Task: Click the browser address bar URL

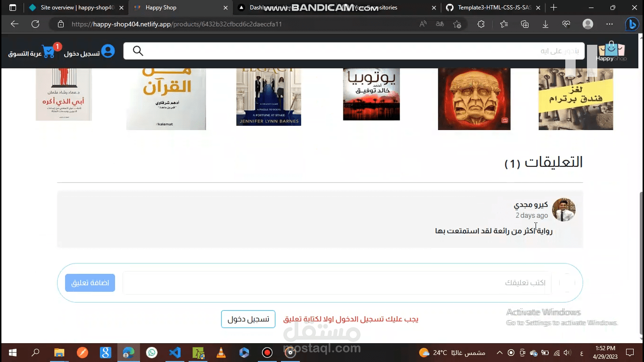Action: click(177, 24)
